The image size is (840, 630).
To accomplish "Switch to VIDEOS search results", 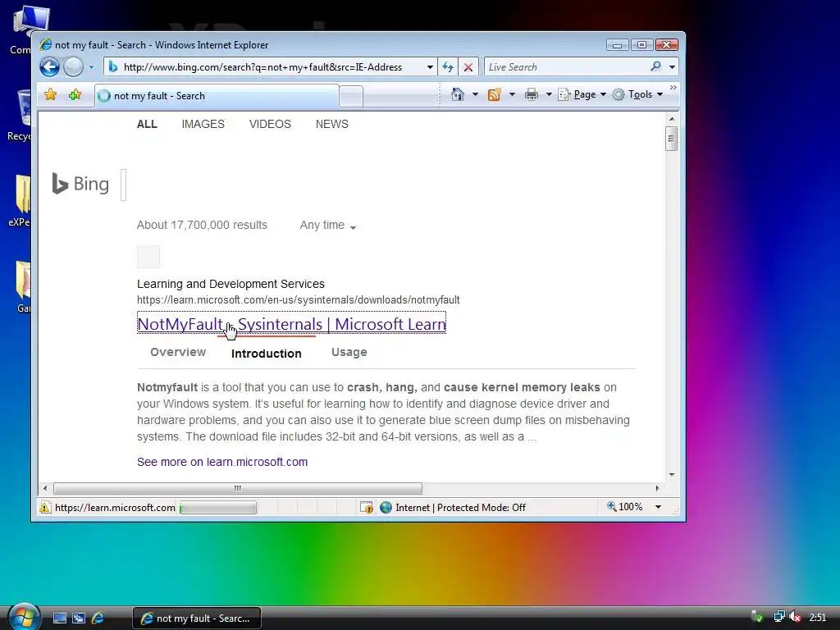I will pos(270,125).
